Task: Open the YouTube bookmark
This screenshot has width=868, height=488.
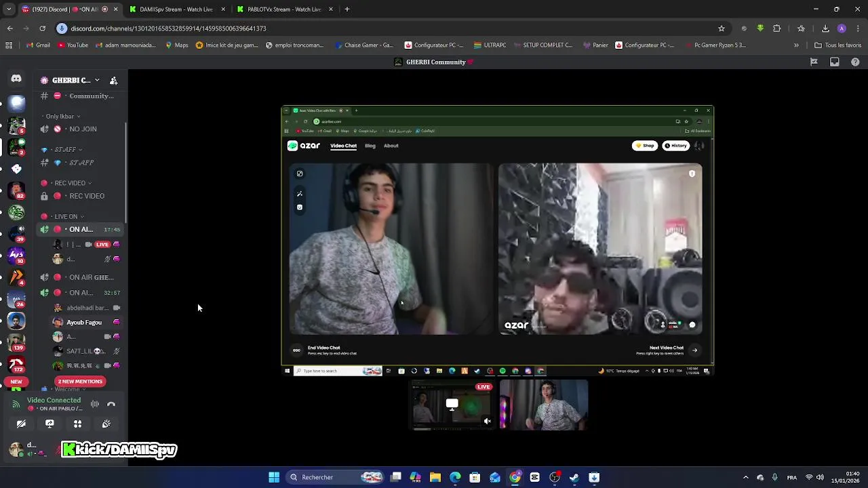Action: 73,45
